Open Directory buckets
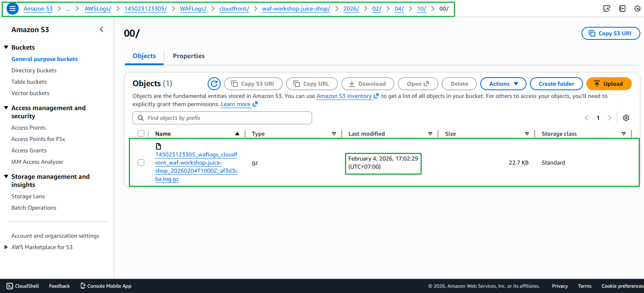Screen dimensions: 644x293 (x=34, y=70)
